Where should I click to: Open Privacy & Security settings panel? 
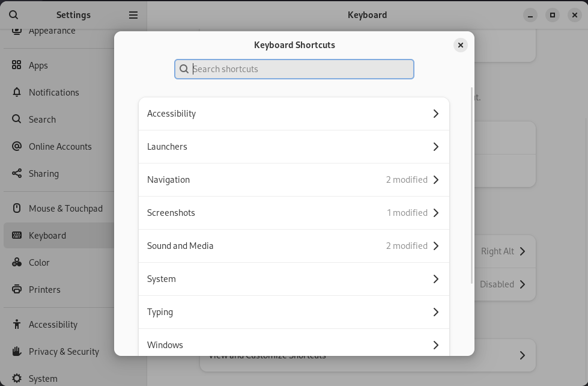(x=59, y=351)
